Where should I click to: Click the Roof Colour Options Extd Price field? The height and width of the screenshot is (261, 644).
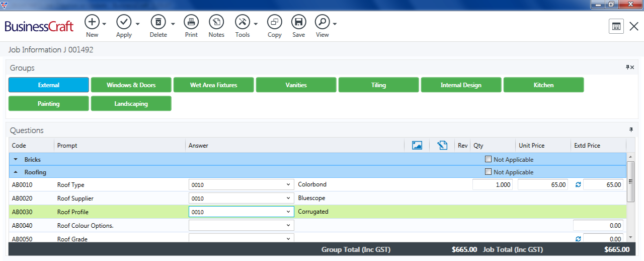598,226
